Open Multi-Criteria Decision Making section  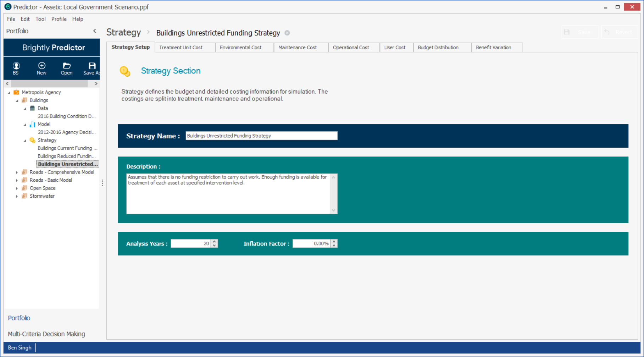point(46,334)
